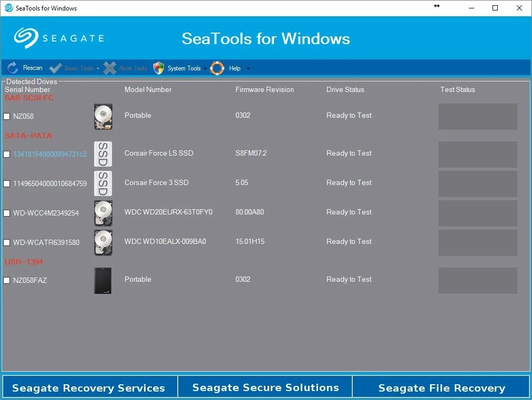Click the blue serial 134181540000994731c2 link
The width and height of the screenshot is (532, 400).
[50, 154]
